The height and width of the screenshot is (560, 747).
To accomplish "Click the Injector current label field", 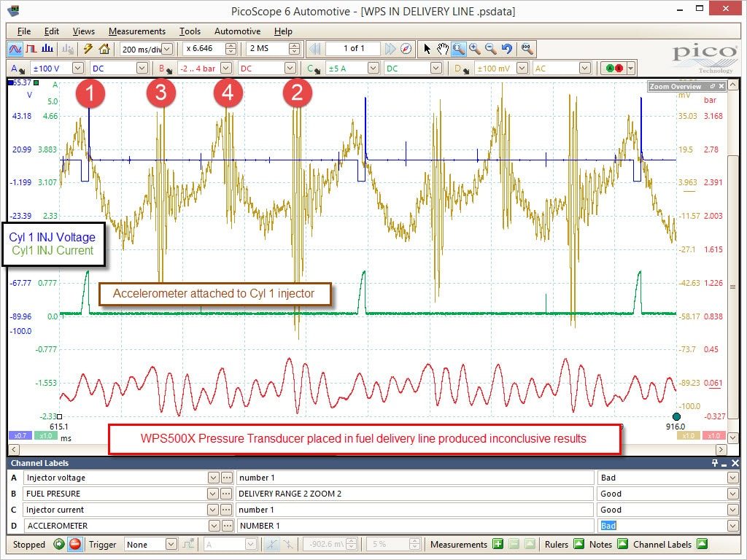I will click(x=116, y=510).
